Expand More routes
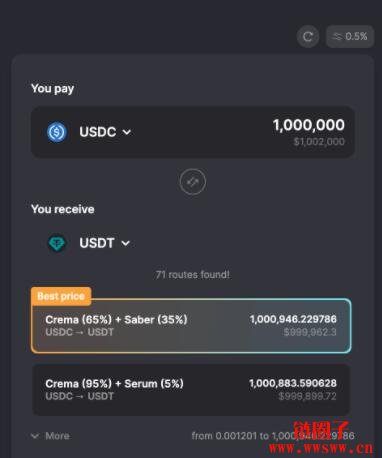This screenshot has width=382, height=458. click(50, 436)
